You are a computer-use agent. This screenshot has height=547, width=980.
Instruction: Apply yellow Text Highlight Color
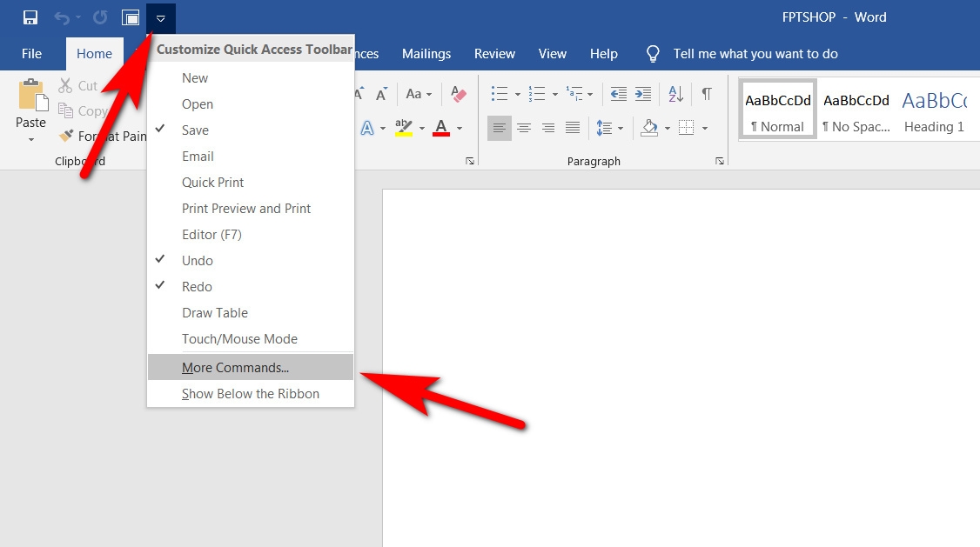point(403,127)
